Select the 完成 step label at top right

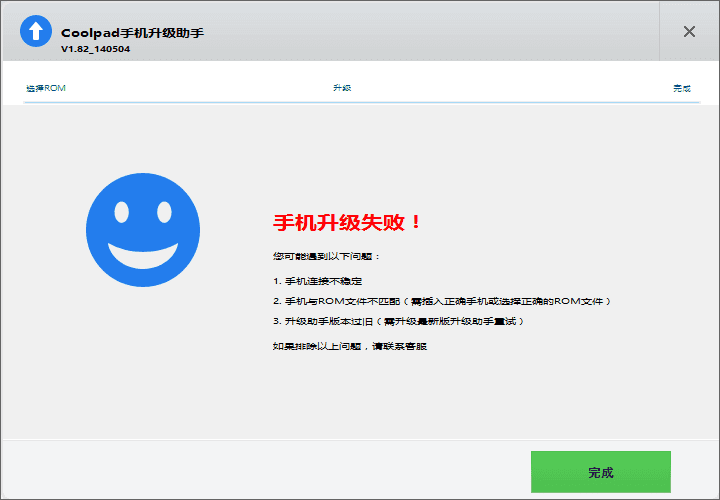pyautogui.click(x=682, y=88)
